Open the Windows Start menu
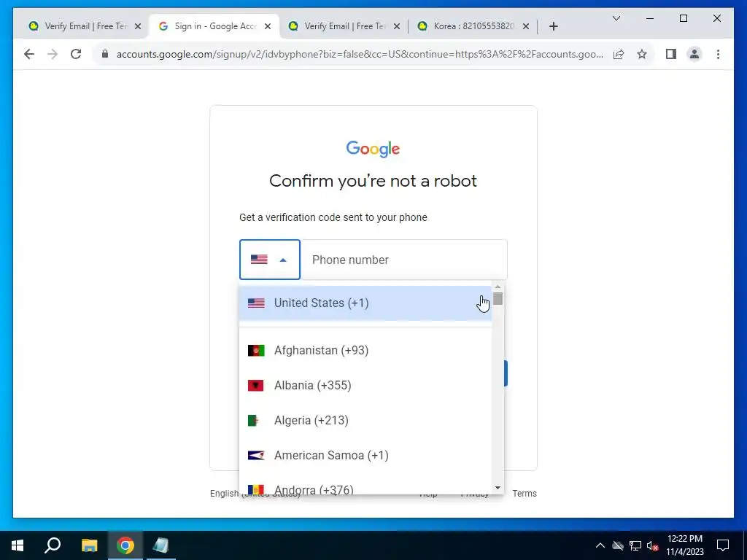Screen dimensions: 747x560 click(18, 545)
